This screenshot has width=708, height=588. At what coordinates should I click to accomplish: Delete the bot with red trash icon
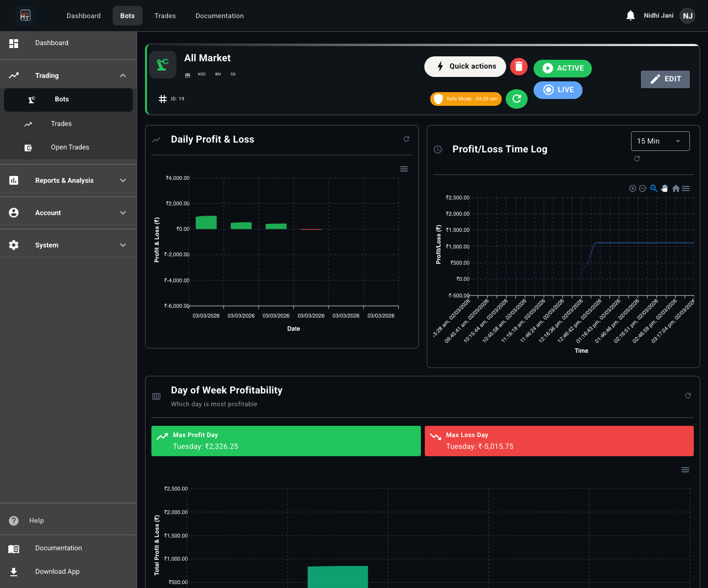518,67
